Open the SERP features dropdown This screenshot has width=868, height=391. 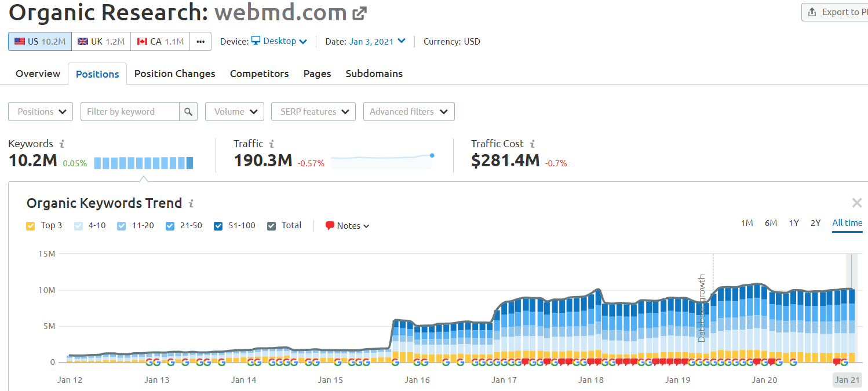(313, 112)
